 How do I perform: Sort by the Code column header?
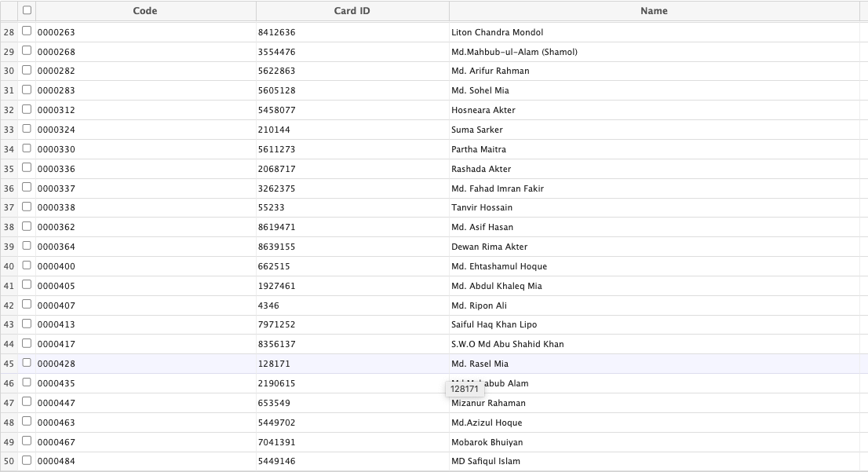click(145, 11)
